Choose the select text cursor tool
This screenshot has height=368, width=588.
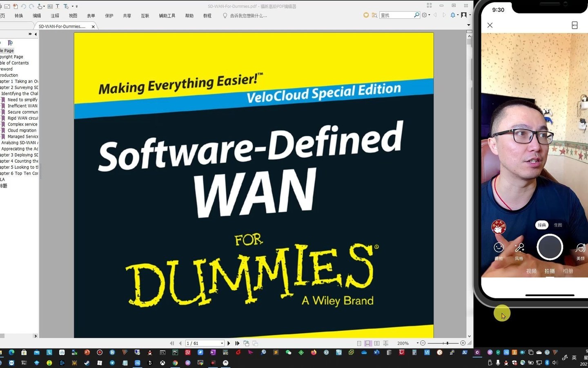pos(66,6)
